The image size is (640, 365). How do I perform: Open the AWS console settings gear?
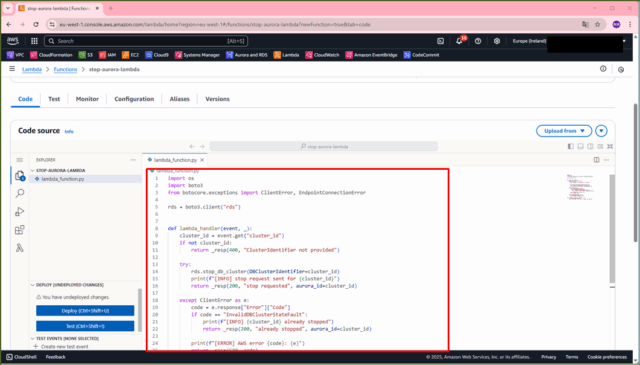coord(497,41)
